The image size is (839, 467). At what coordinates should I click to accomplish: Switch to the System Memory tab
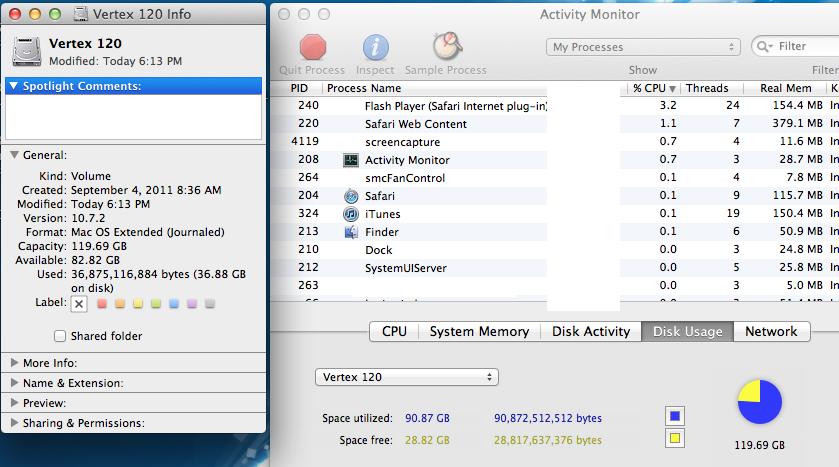(x=479, y=331)
